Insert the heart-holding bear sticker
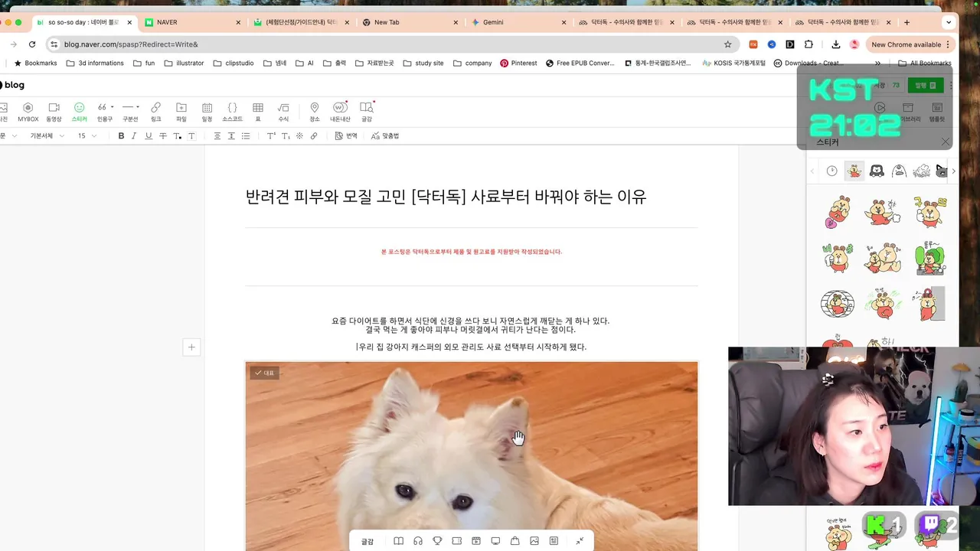Viewport: 980px width, 551px height. point(838,213)
